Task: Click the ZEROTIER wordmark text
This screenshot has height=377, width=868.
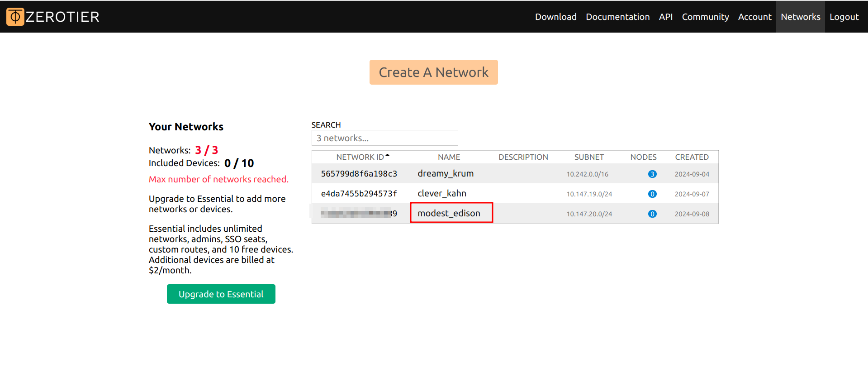Action: pos(62,17)
